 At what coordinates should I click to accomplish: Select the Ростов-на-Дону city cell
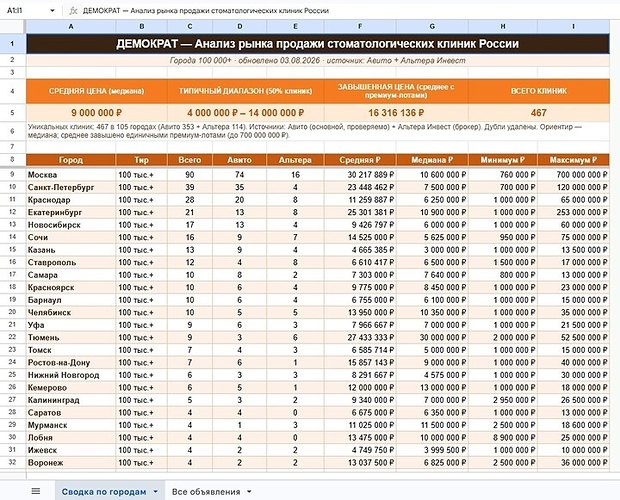coord(71,362)
